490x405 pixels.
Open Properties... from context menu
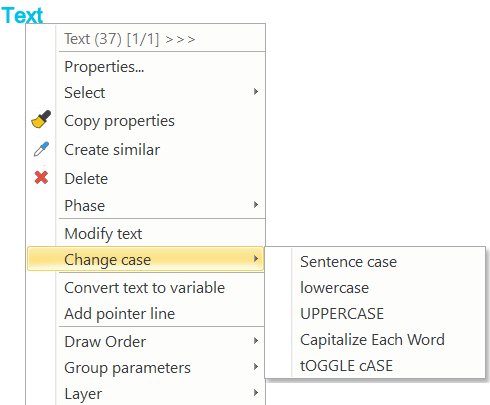[104, 67]
